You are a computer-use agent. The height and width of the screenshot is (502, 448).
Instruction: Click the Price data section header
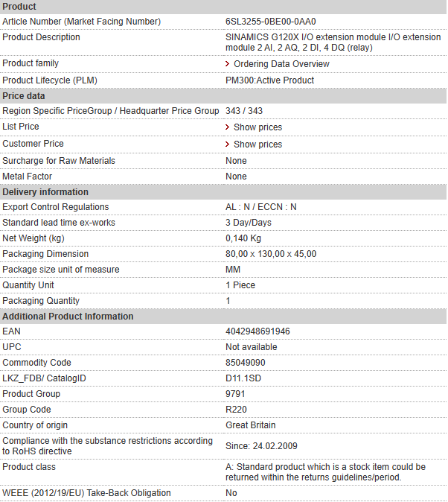[223, 96]
